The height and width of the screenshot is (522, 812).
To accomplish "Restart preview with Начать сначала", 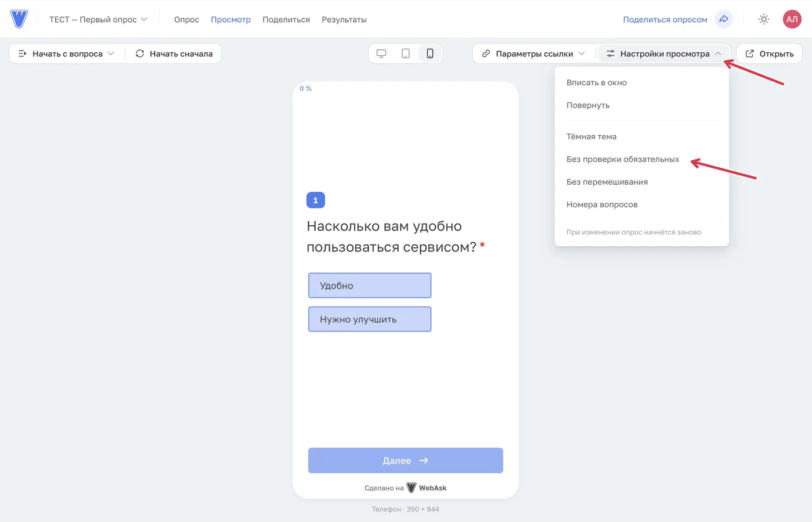I will pos(174,53).
